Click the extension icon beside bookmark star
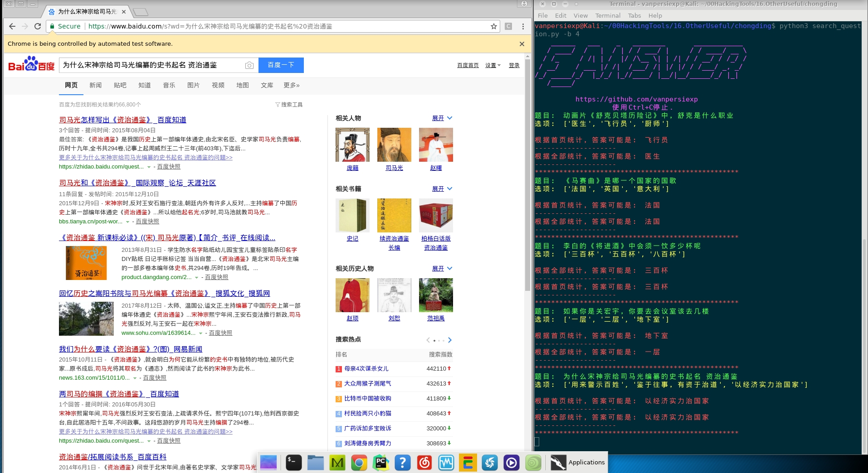Image resolution: width=868 pixels, height=473 pixels. click(508, 26)
